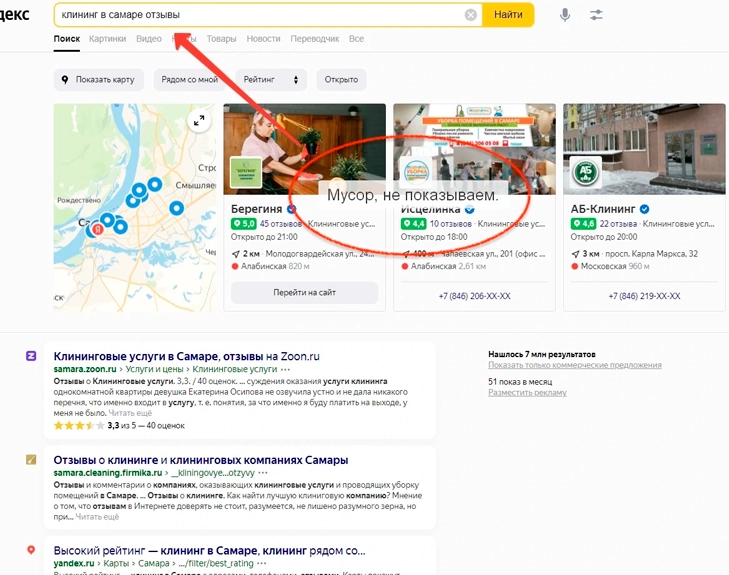The image size is (729, 575).
Task: Click the Московская 960 м metro line
Action: point(610,266)
